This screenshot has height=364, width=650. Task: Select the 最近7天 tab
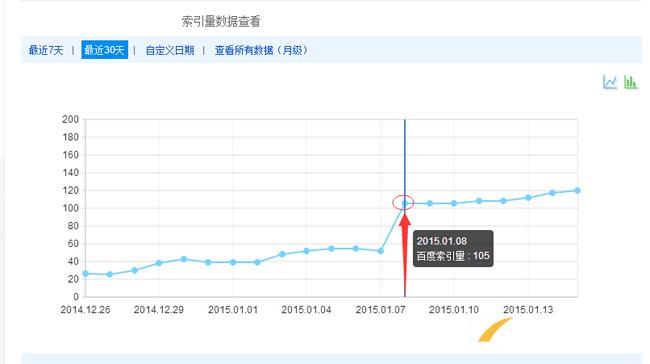click(46, 50)
